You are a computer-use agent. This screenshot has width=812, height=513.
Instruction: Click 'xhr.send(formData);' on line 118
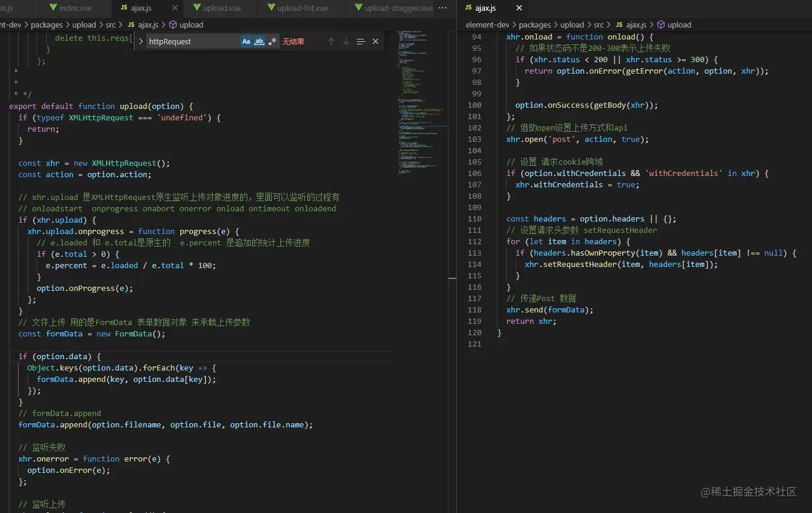(550, 309)
